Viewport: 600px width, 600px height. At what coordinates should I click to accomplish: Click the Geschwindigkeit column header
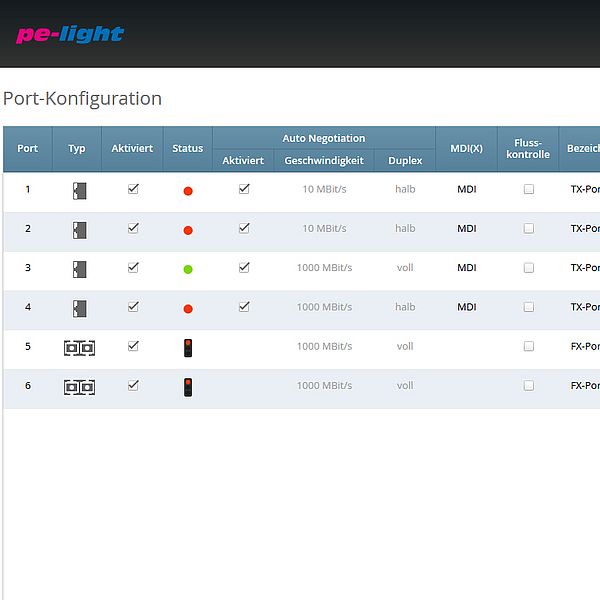(x=324, y=160)
